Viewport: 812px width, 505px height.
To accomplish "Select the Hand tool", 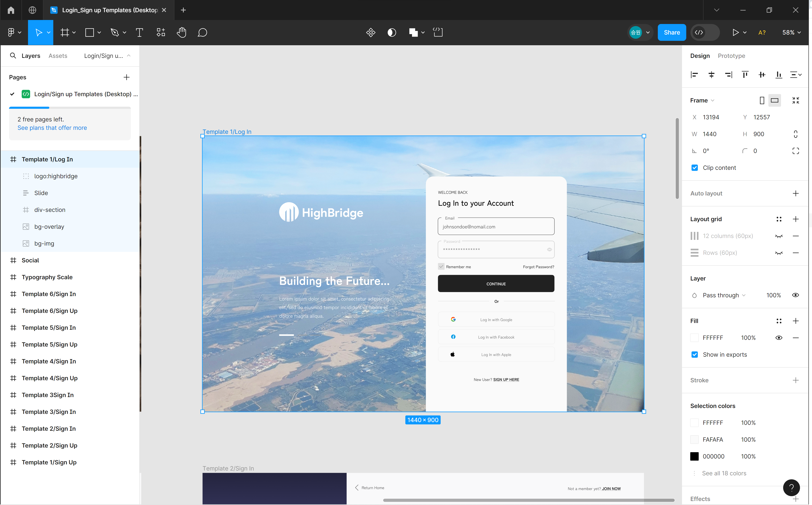I will coord(182,32).
